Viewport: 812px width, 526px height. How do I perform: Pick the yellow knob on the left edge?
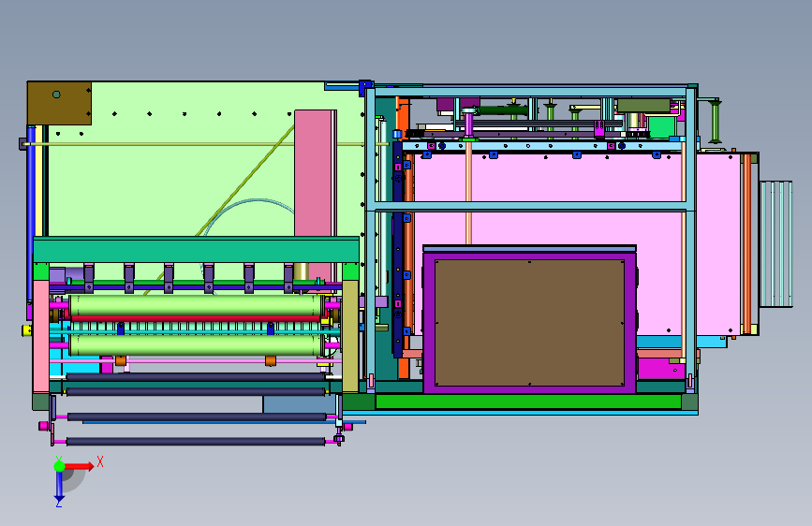pos(26,330)
